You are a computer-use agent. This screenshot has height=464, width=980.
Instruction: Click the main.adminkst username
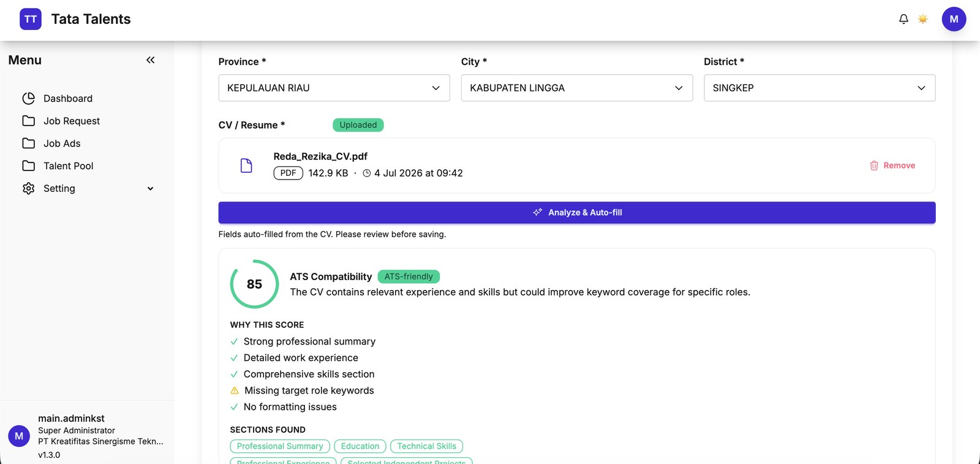click(71, 419)
